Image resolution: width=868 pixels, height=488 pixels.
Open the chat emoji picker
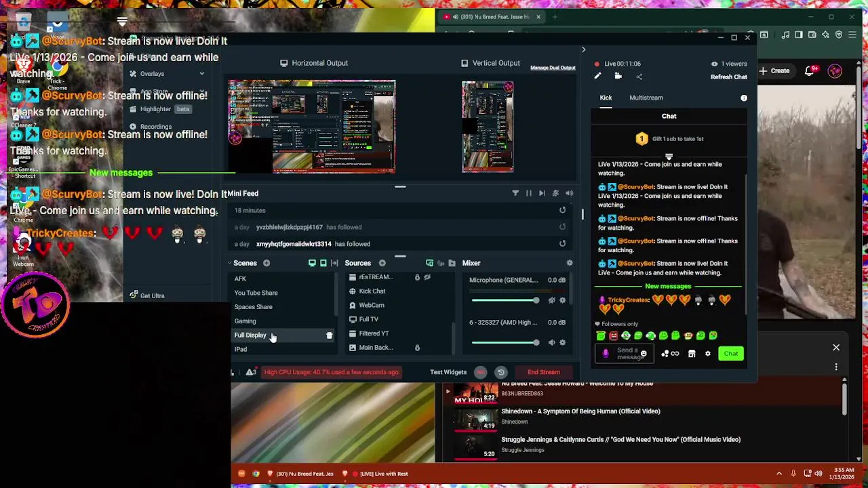[x=644, y=354]
